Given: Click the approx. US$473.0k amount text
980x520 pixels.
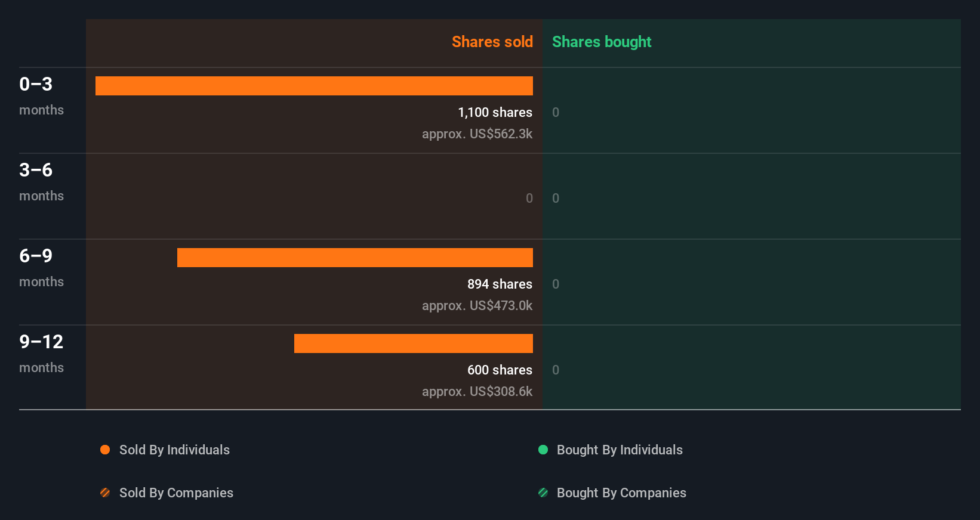Looking at the screenshot, I should point(477,305).
